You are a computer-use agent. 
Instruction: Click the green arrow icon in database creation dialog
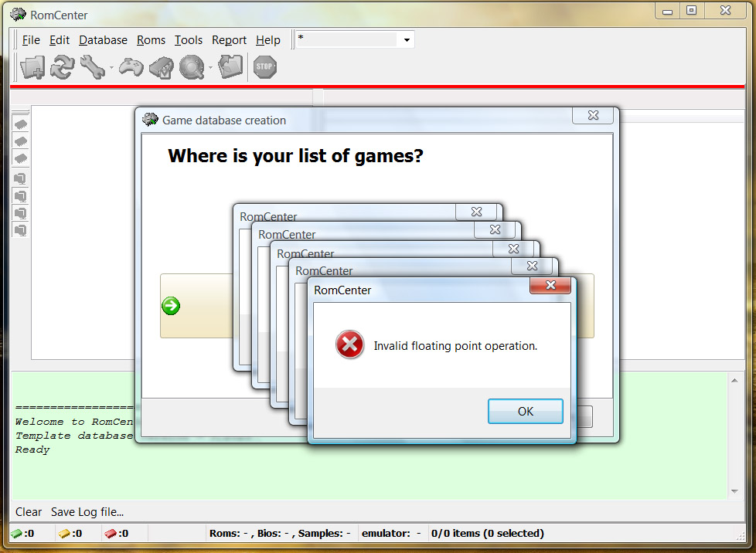pos(171,306)
